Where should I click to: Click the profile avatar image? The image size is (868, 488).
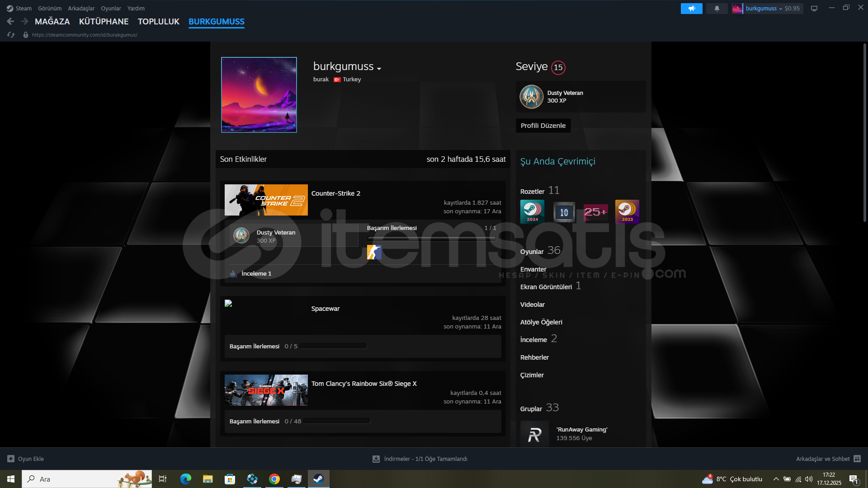pyautogui.click(x=259, y=95)
